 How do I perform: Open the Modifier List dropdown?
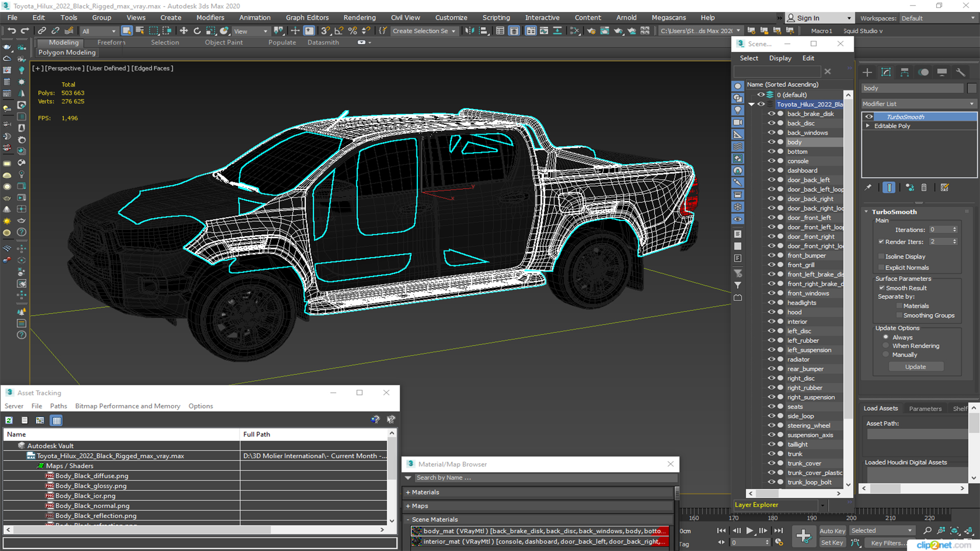(x=919, y=104)
